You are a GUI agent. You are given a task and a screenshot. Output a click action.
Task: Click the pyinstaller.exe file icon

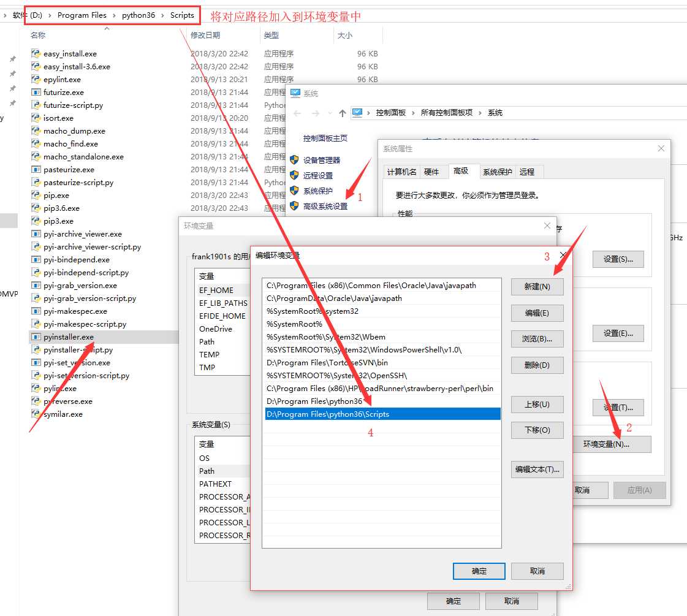(x=36, y=337)
